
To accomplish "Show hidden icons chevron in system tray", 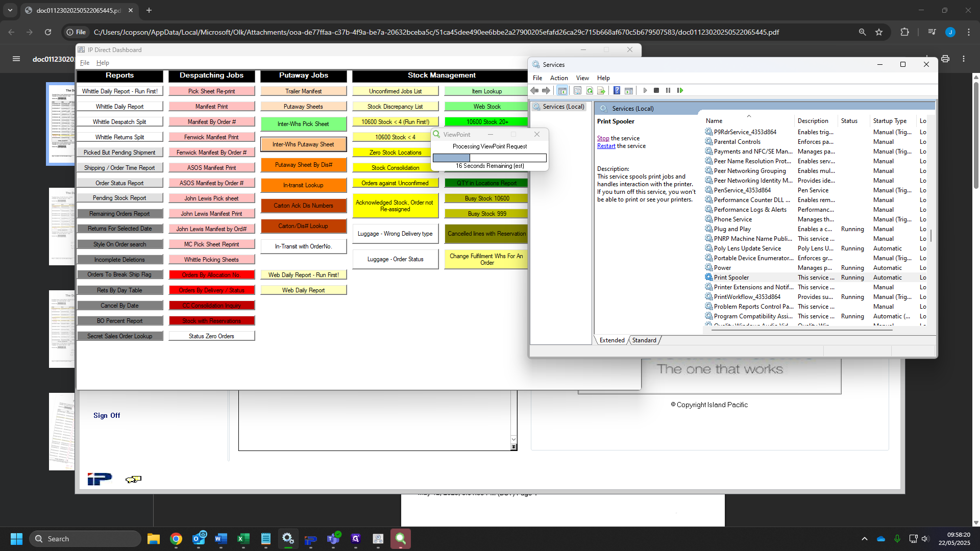I will point(864,539).
